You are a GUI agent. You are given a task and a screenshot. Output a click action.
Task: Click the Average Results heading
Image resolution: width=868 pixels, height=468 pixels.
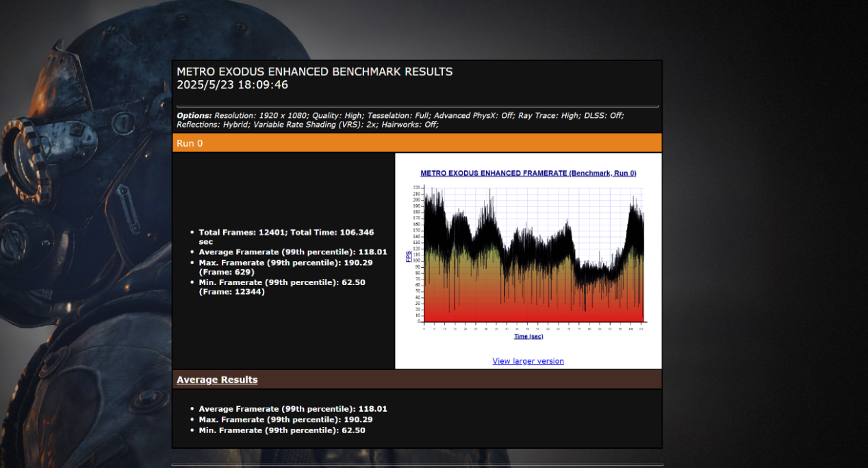click(217, 380)
